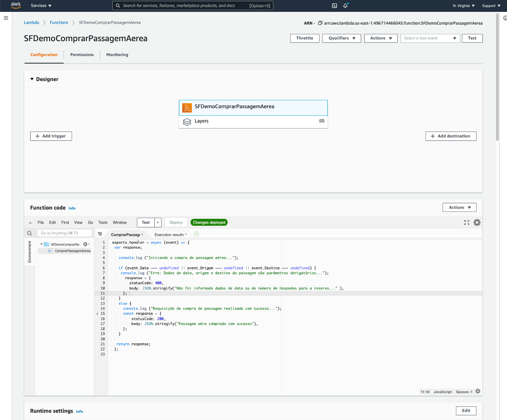Open editor preferences gear in the editor toolbar
The image size is (507, 420).
tap(477, 222)
